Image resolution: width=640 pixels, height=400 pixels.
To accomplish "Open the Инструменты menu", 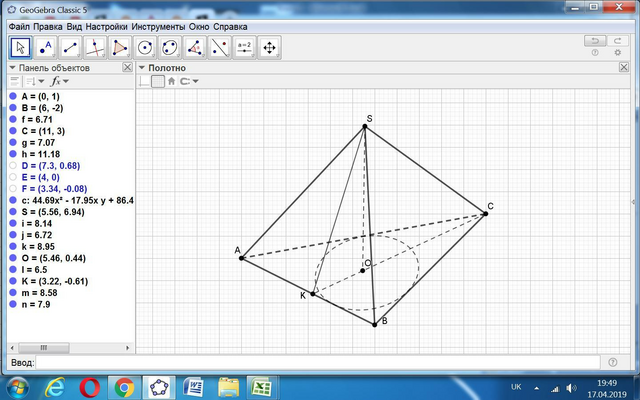I will pyautogui.click(x=158, y=27).
